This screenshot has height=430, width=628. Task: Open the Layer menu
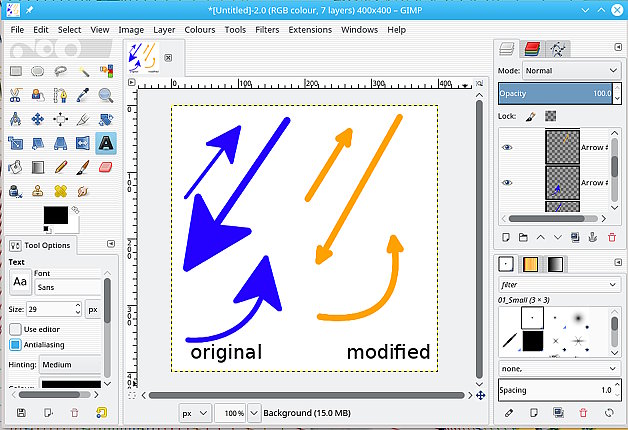coord(164,30)
